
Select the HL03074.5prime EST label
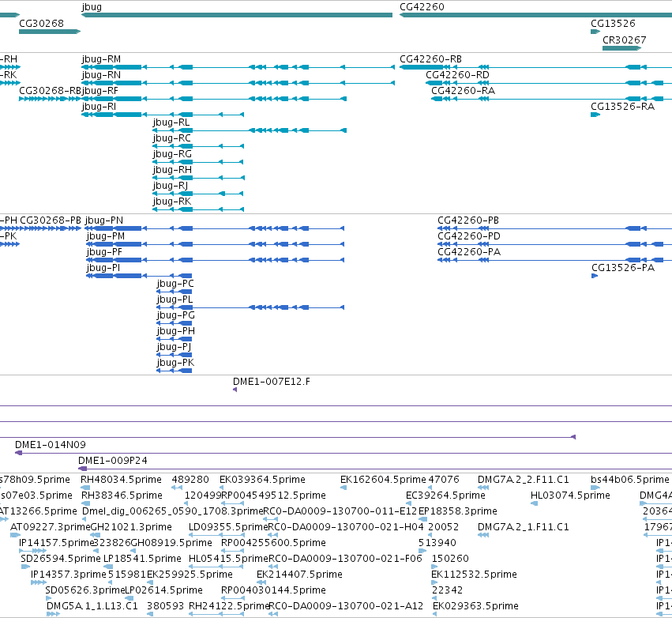(570, 496)
